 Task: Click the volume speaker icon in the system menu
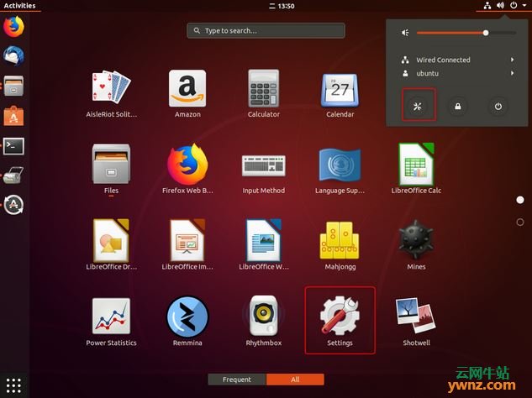(x=405, y=33)
